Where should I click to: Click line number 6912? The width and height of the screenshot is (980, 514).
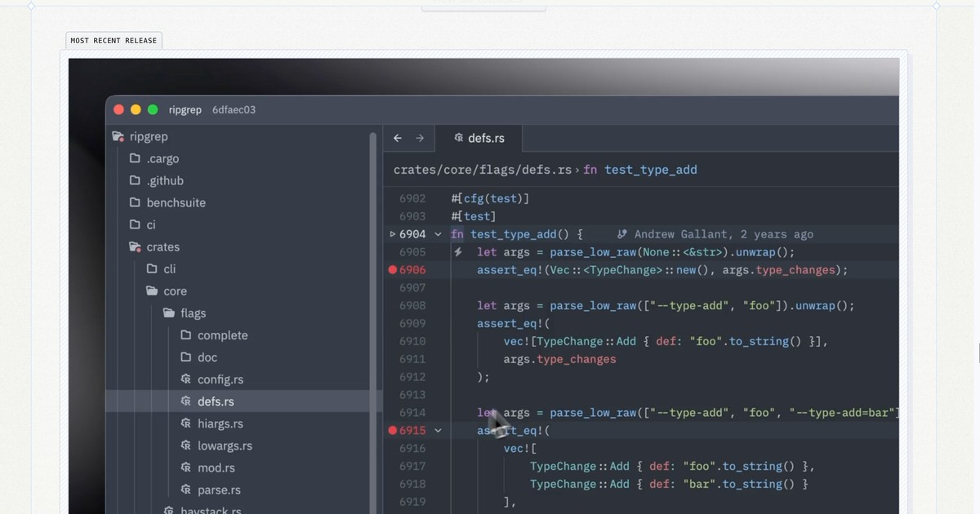[412, 377]
